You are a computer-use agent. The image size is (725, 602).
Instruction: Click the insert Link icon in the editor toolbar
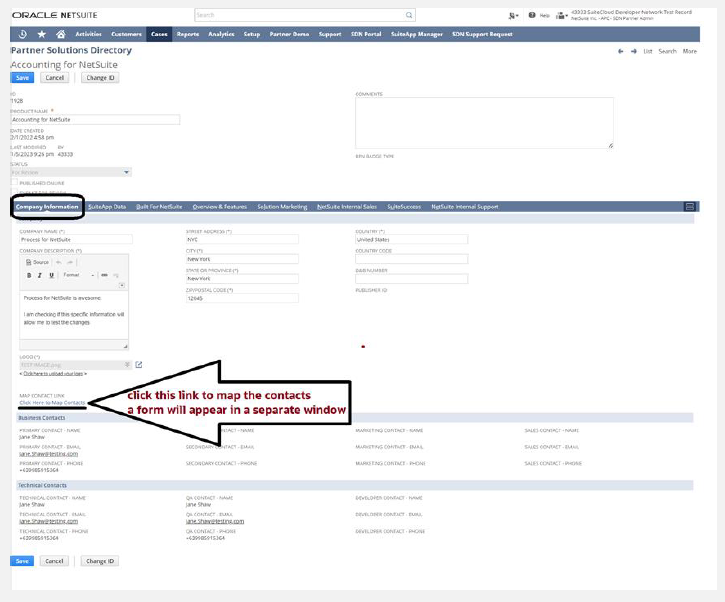coord(104,275)
